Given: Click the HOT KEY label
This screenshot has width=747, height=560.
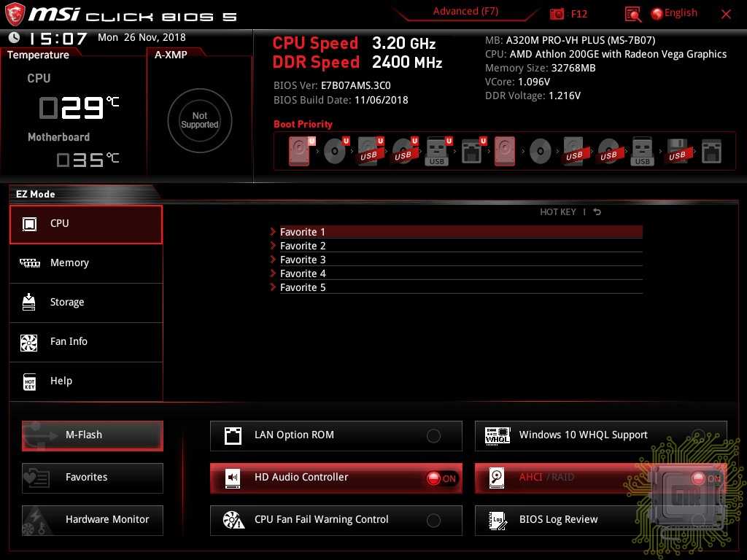Looking at the screenshot, I should 557,212.
